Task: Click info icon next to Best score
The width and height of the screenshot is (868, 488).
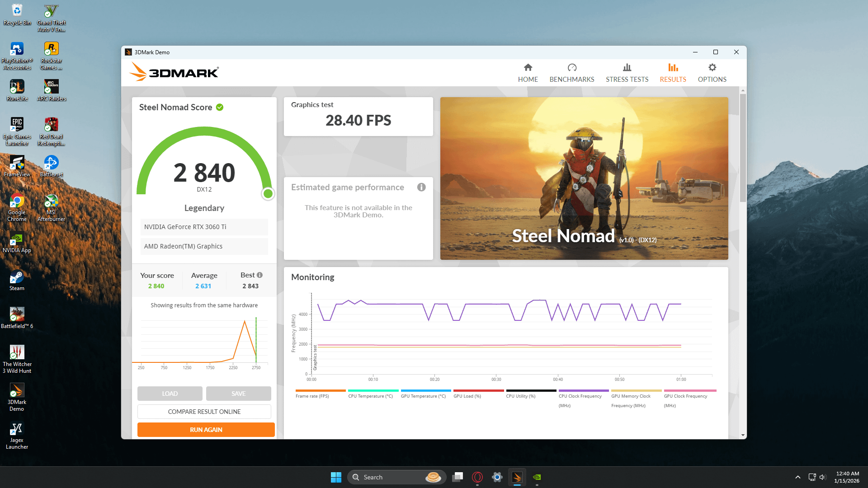Action: (259, 275)
